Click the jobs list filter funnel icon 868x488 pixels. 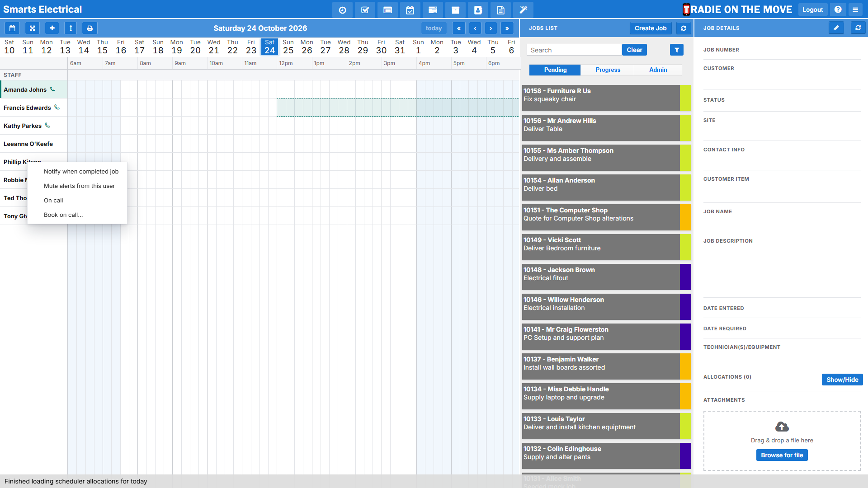[677, 50]
